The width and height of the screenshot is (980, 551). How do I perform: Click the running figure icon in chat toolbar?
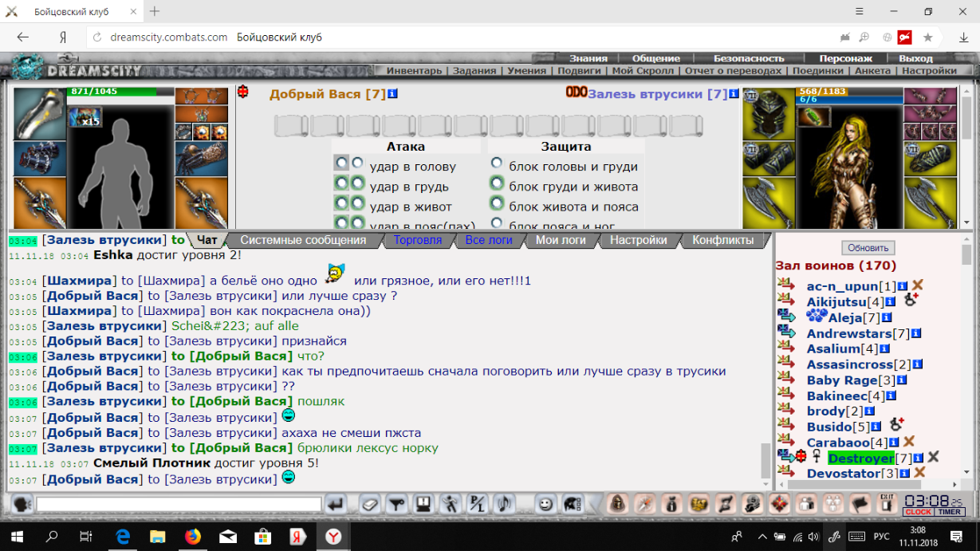click(x=451, y=504)
